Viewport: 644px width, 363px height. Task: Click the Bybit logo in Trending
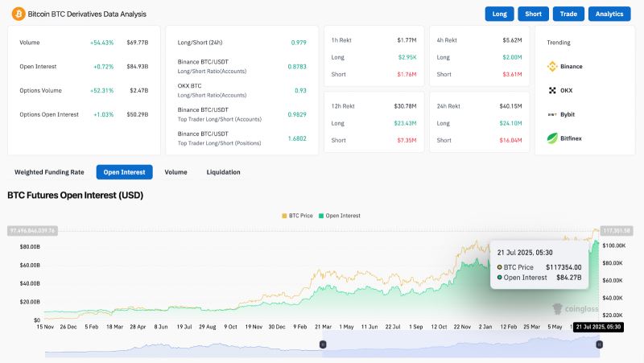click(x=553, y=114)
